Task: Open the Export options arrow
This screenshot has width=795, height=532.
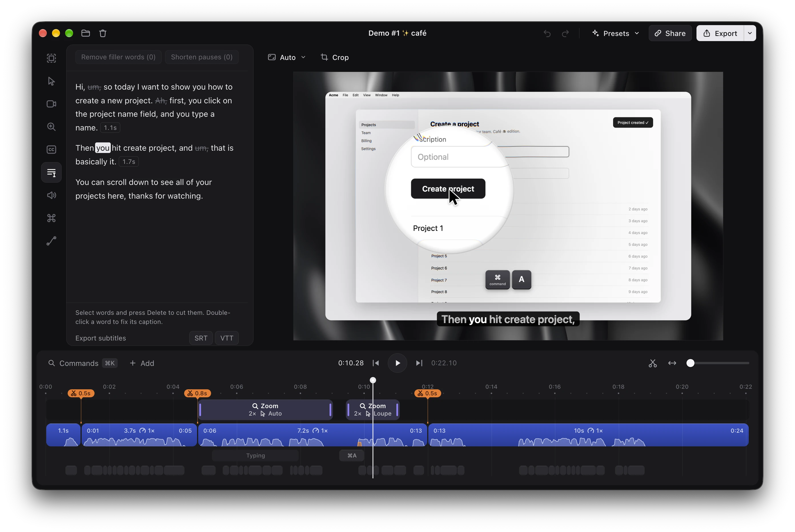Action: click(x=750, y=33)
